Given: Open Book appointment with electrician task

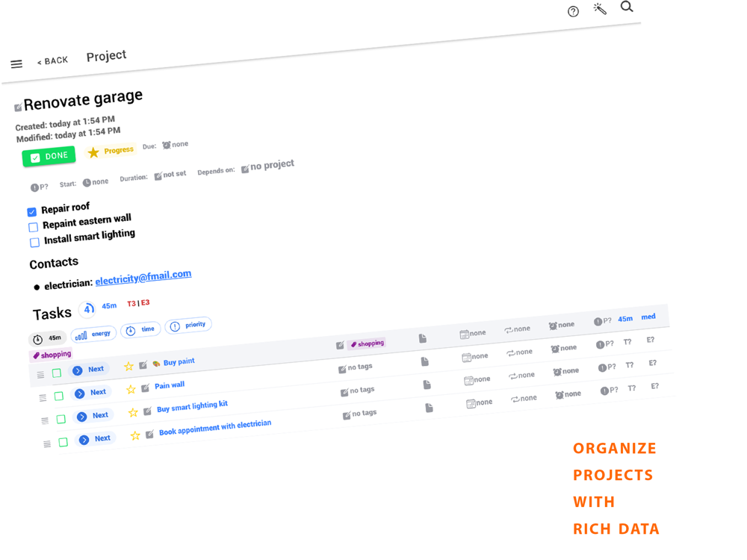Looking at the screenshot, I should (215, 428).
